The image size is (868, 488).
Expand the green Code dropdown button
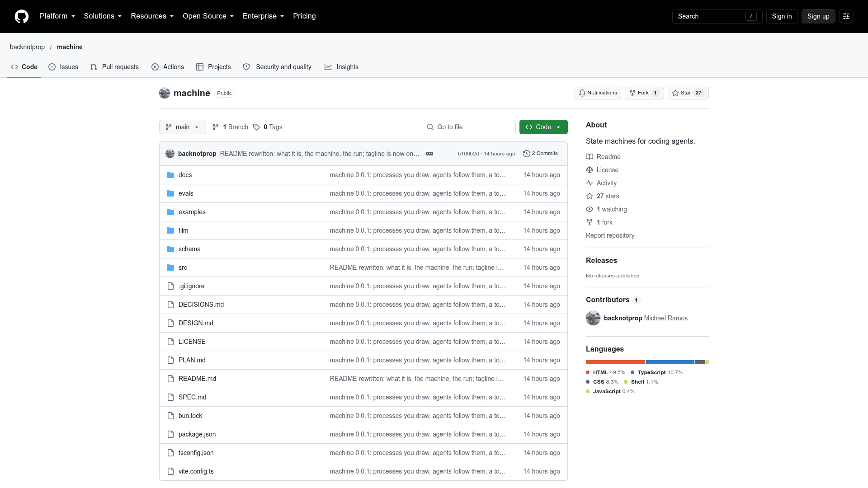coord(543,127)
